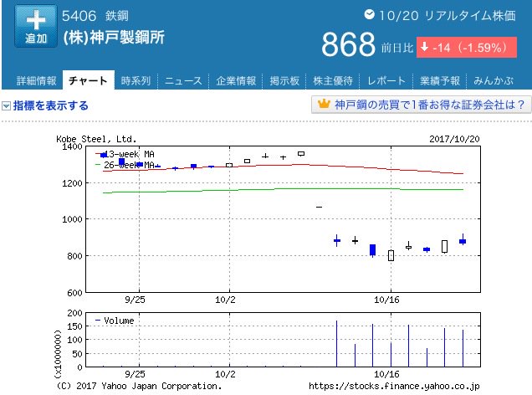Go to the 企業情報 tab
532x395 pixels.
click(236, 81)
